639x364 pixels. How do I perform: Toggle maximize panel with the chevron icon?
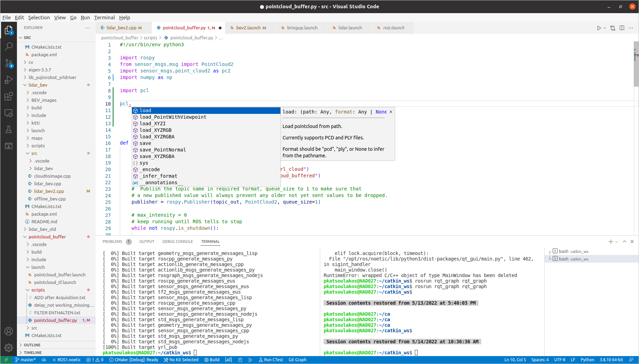pos(624,242)
